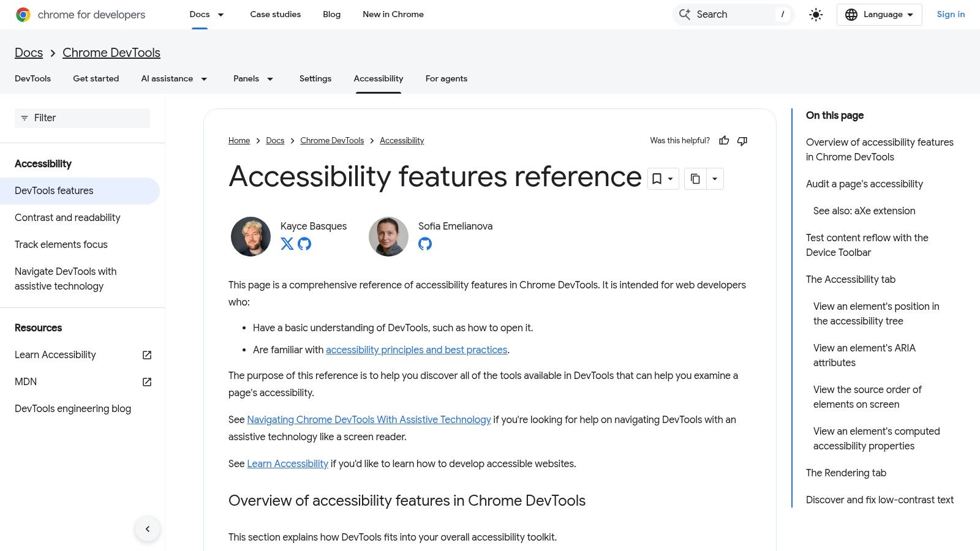Screen dimensions: 980x551
Task: Open the Blog menu item
Action: pos(331,15)
